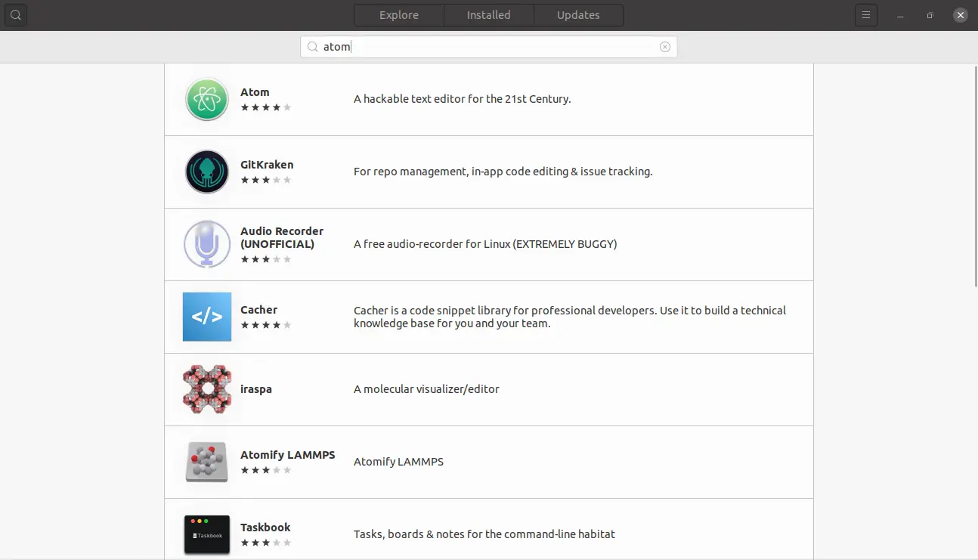Click the Atom app icon

(x=207, y=99)
